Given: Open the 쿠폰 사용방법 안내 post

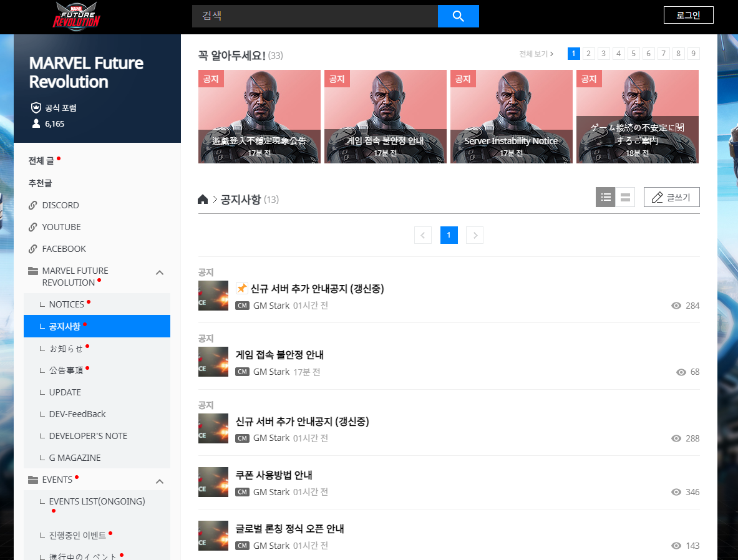Looking at the screenshot, I should point(274,475).
